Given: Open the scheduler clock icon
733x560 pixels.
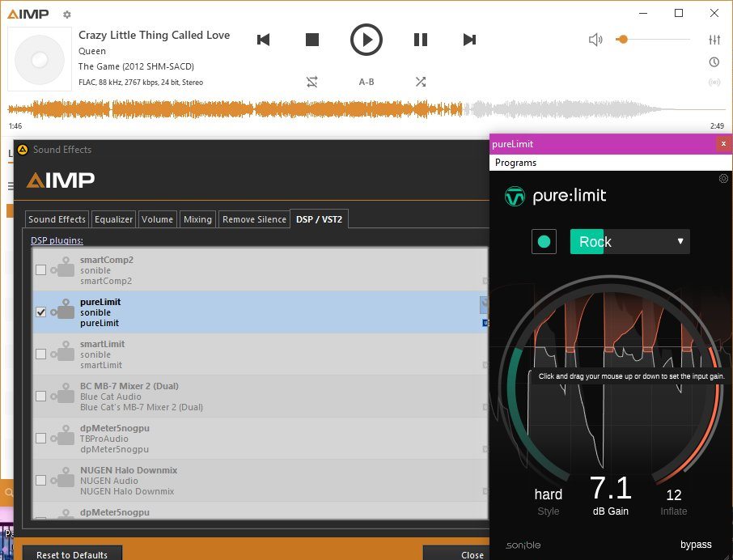Looking at the screenshot, I should 714,62.
